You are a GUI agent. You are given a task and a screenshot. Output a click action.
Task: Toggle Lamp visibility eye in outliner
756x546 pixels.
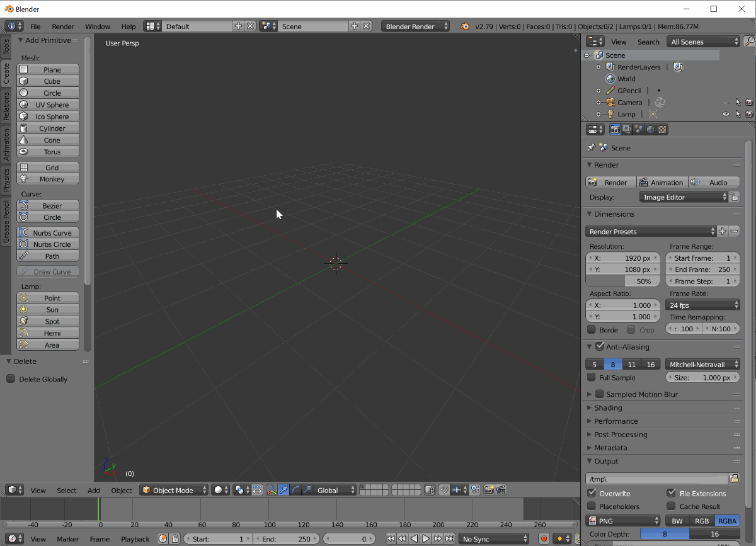tap(726, 114)
